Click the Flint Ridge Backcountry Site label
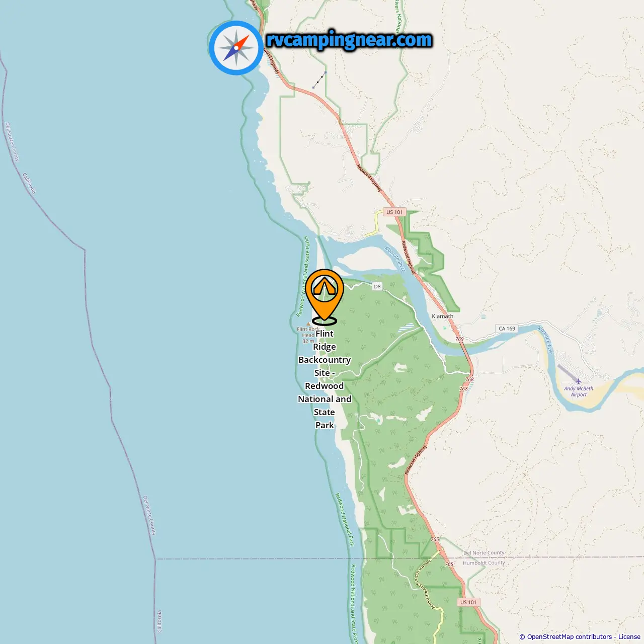644x644 pixels. [x=325, y=379]
